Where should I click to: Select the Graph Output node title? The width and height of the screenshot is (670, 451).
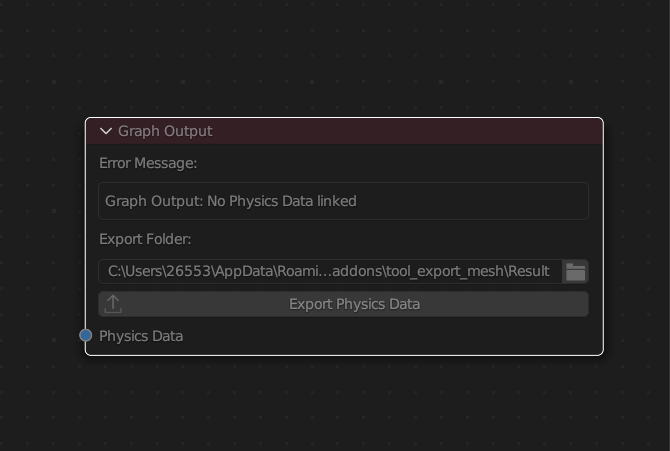tap(165, 131)
